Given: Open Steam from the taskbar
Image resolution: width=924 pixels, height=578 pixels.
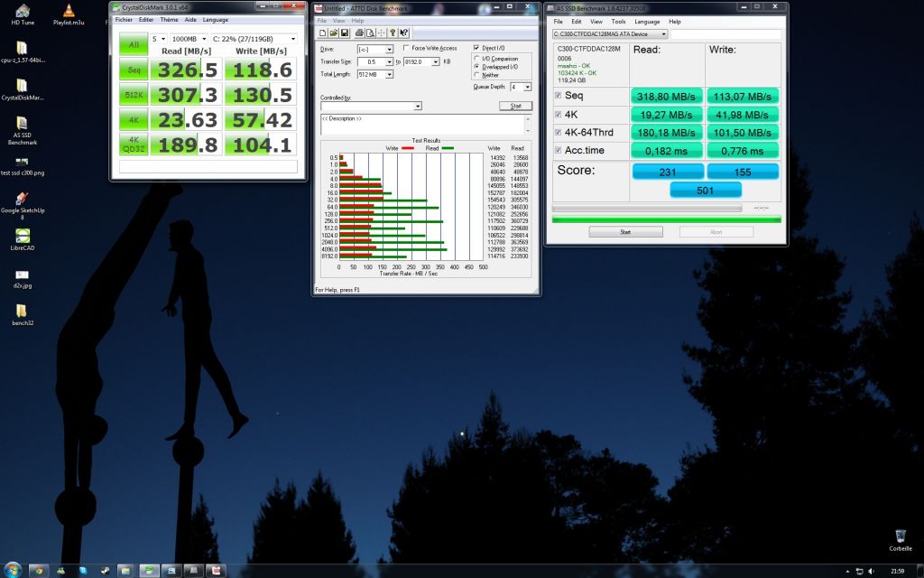Looking at the screenshot, I should pos(105,571).
